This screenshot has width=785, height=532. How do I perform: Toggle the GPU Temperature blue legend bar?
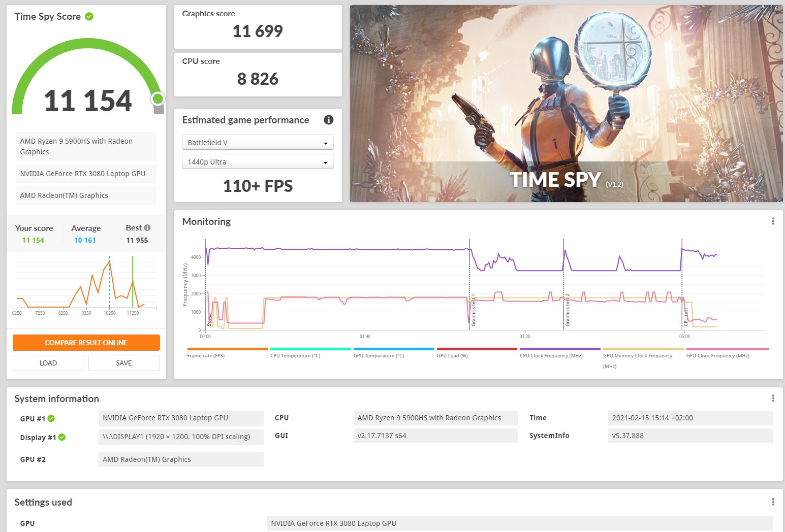[x=394, y=349]
